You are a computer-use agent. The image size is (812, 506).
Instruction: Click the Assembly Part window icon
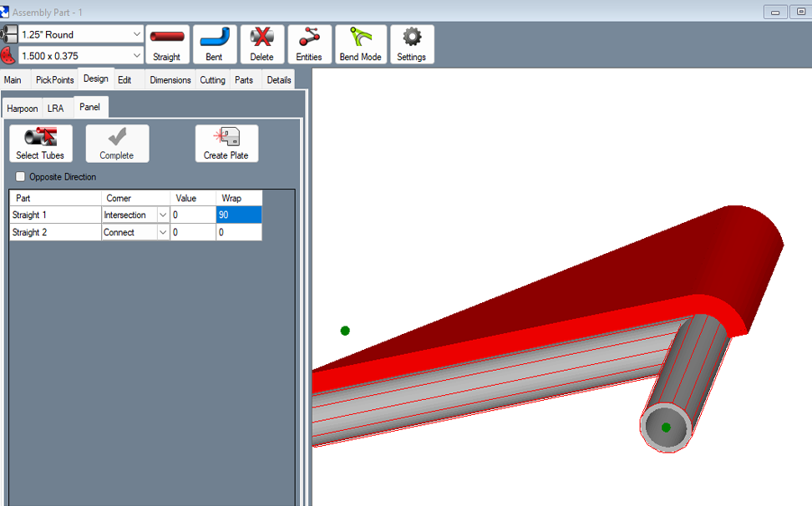click(x=4, y=12)
